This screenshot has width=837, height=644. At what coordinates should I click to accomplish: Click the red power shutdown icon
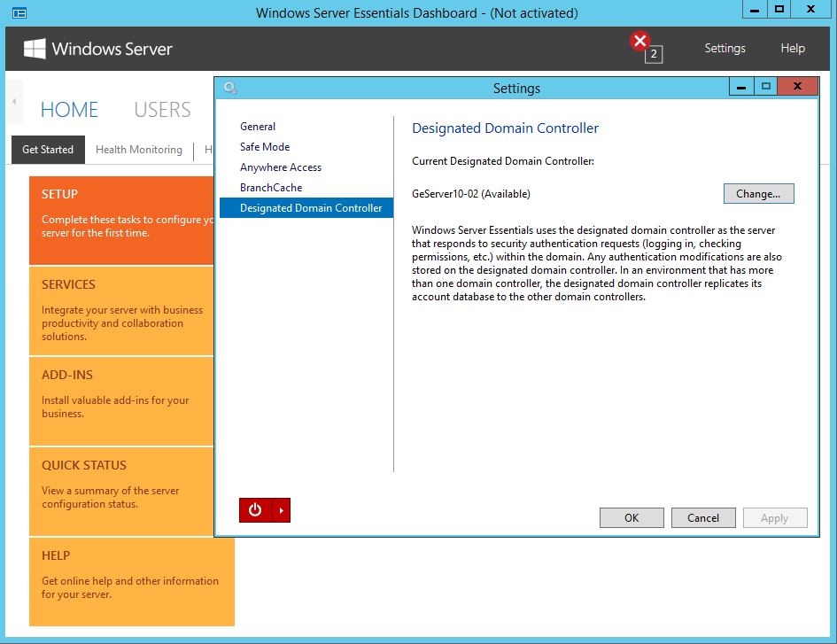click(255, 510)
